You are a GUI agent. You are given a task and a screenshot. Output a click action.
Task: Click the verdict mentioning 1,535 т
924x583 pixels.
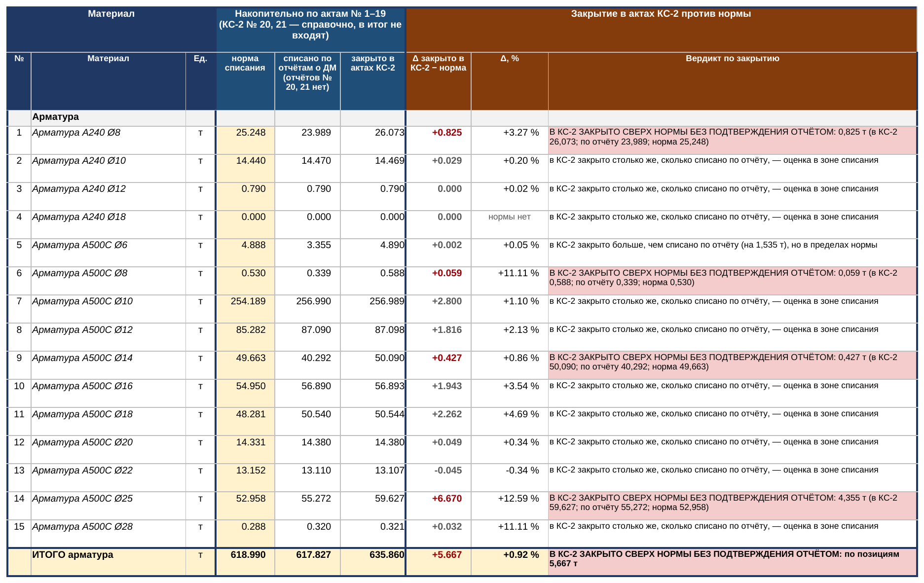click(x=732, y=253)
